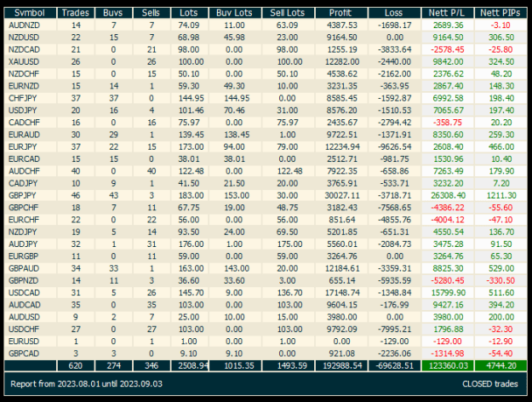Image resolution: width=532 pixels, height=402 pixels.
Task: Click EURJPY loss value -9626.54
Action: (395, 147)
